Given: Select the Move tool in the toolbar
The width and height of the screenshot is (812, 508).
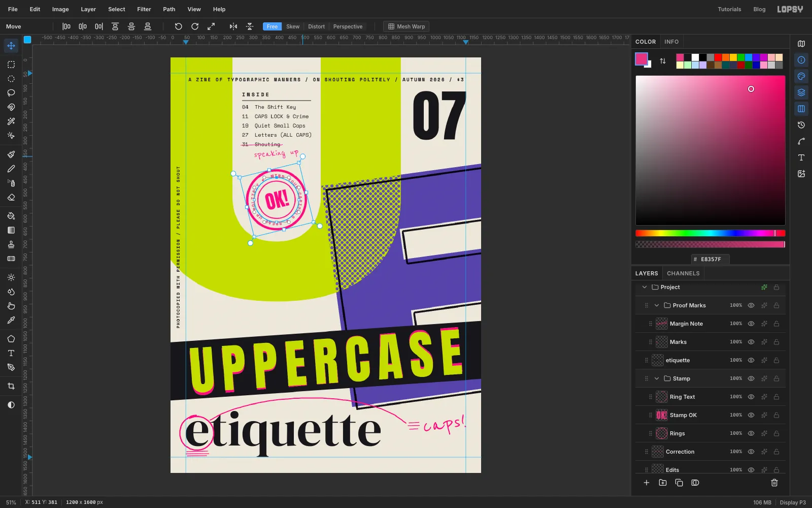Looking at the screenshot, I should 11,46.
